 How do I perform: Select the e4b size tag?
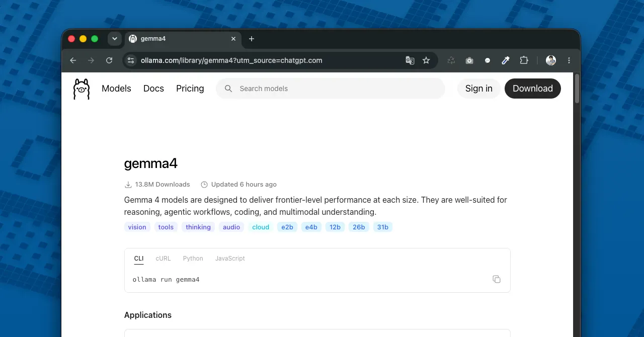(x=311, y=227)
